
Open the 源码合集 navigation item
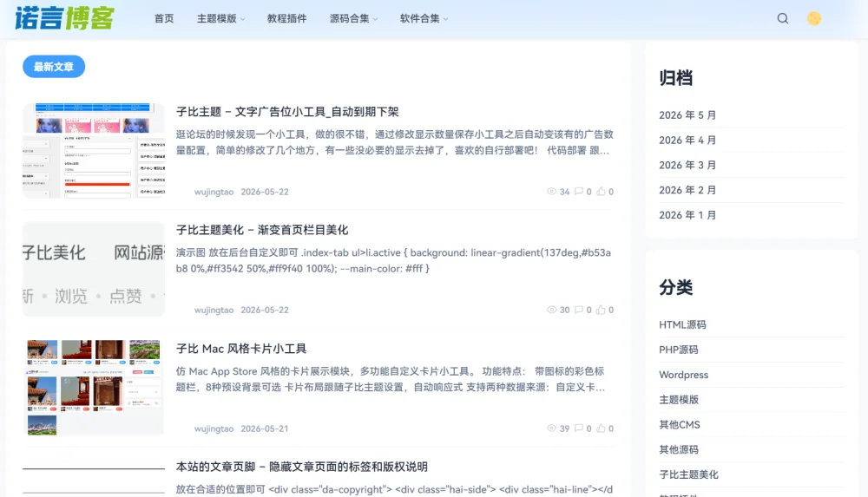(349, 18)
